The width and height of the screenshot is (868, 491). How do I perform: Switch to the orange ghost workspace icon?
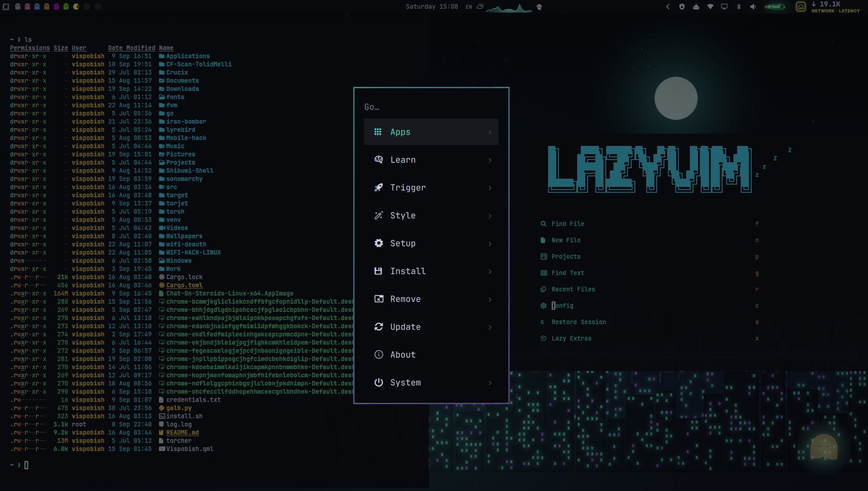(47, 7)
